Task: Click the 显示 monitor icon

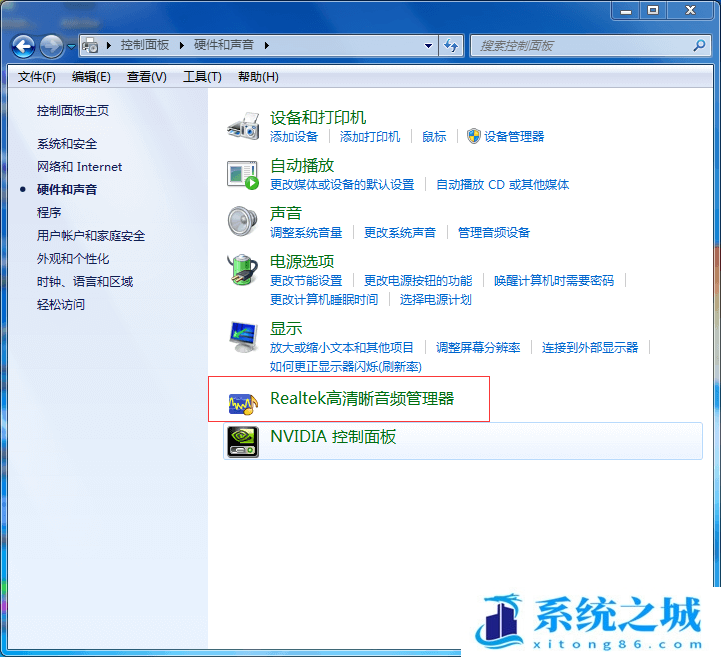Action: [243, 337]
